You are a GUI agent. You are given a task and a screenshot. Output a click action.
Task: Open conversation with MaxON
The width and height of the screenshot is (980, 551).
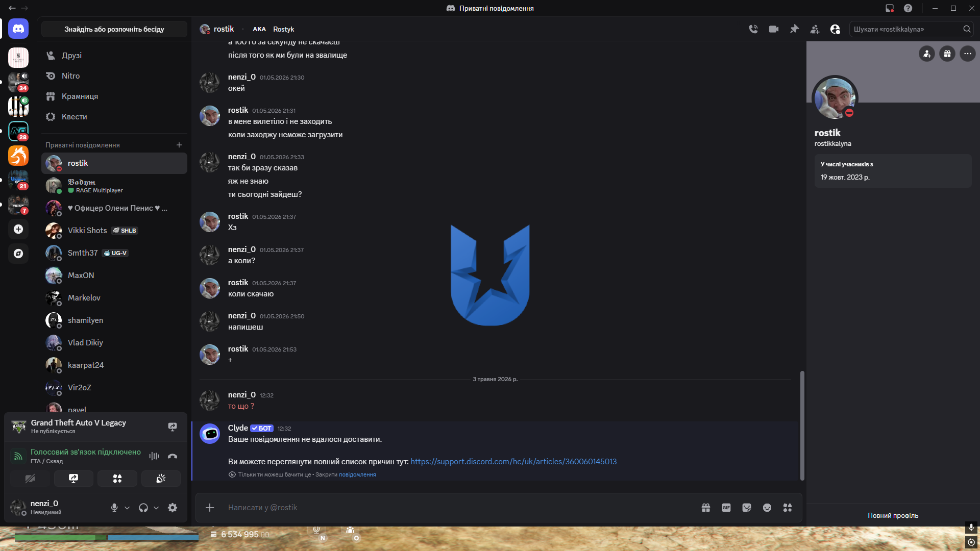[x=114, y=275]
